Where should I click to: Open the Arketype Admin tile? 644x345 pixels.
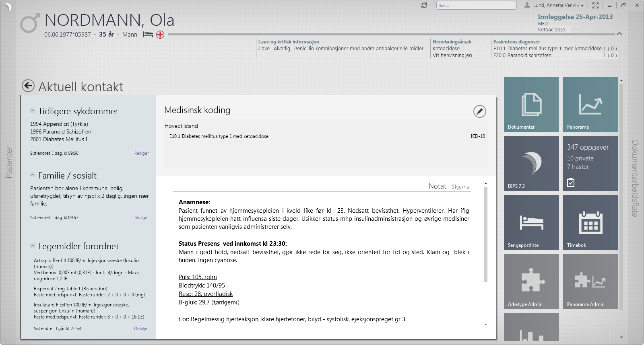531,281
